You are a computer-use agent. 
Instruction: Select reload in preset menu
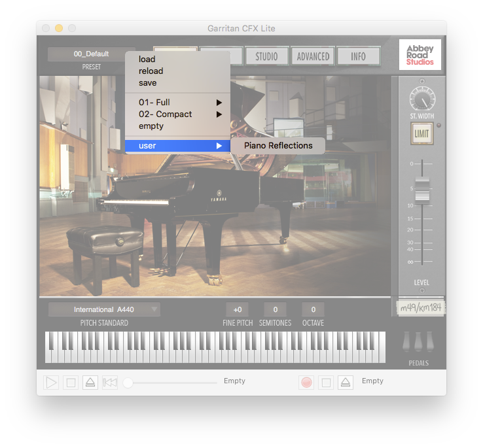pos(177,71)
